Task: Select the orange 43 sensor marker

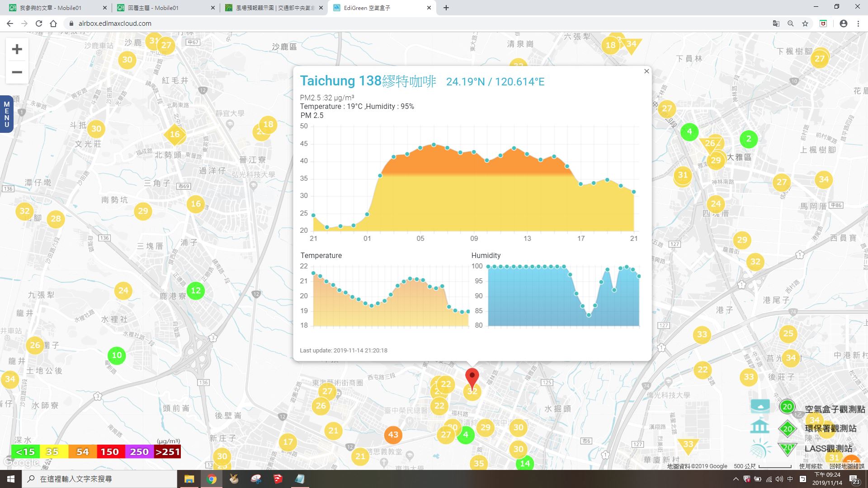Action: 393,435
